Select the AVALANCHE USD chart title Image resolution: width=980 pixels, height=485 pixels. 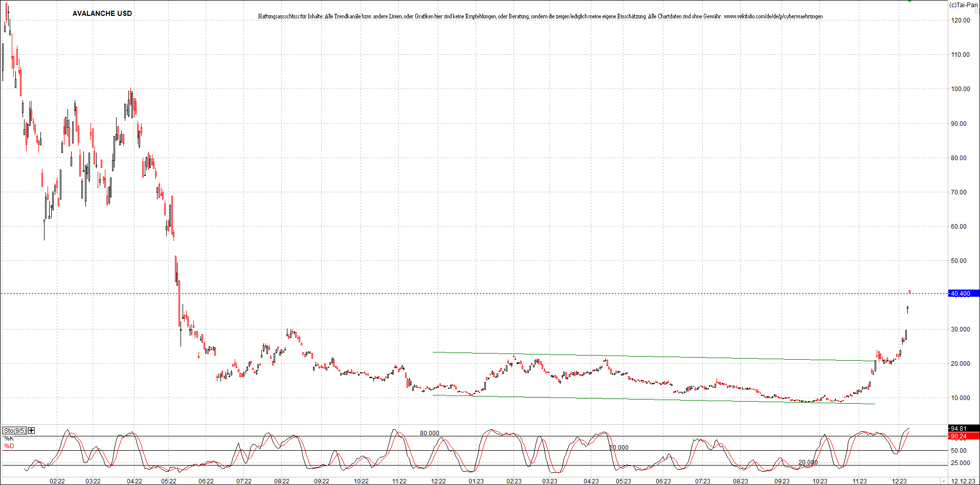pos(102,13)
